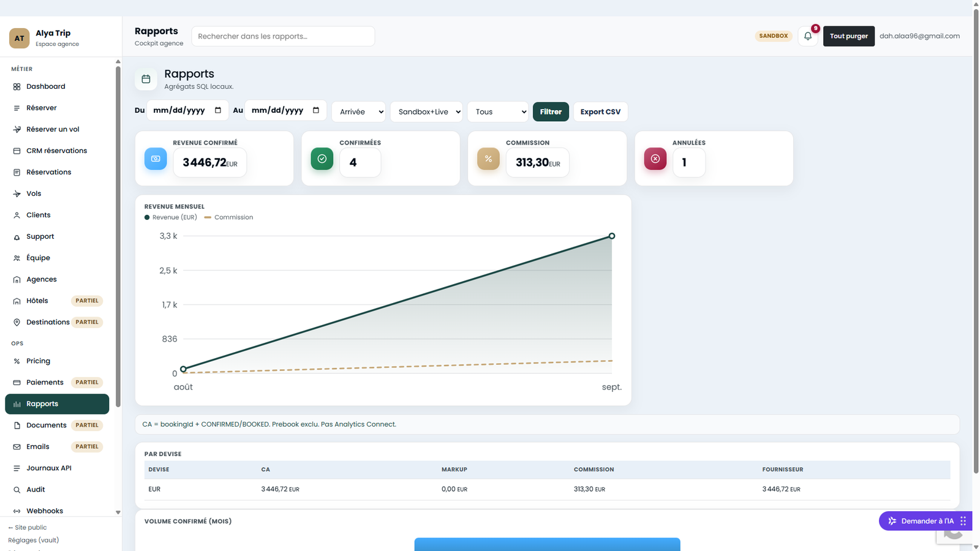Click the green confirmées checkmark icon
This screenshot has height=551, width=980.
click(322, 159)
